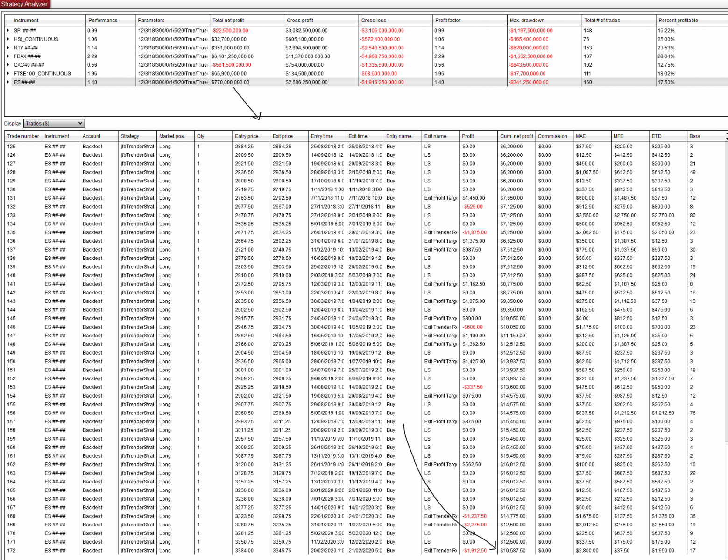The width and height of the screenshot is (728, 560).
Task: Expand the HSI_CONTINUOUS results row
Action: (x=8, y=39)
